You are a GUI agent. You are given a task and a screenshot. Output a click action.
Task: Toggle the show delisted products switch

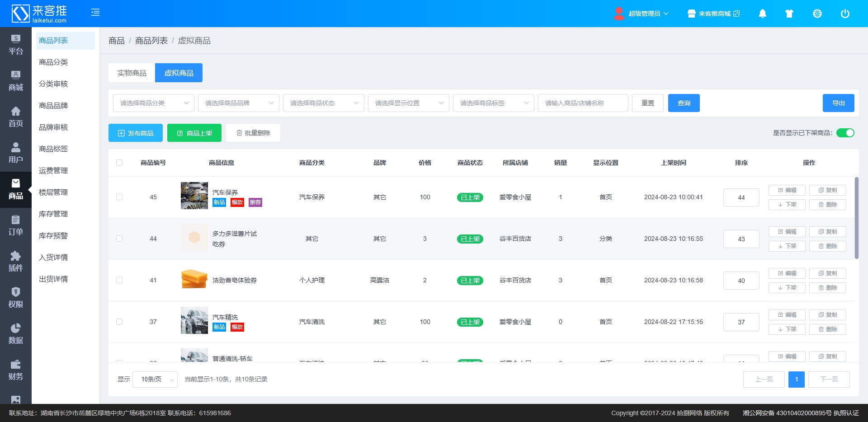(844, 133)
